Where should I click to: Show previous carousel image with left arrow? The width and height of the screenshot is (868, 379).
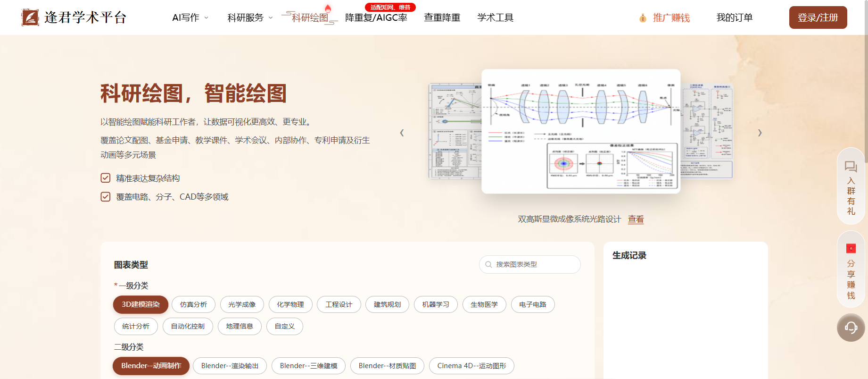402,133
